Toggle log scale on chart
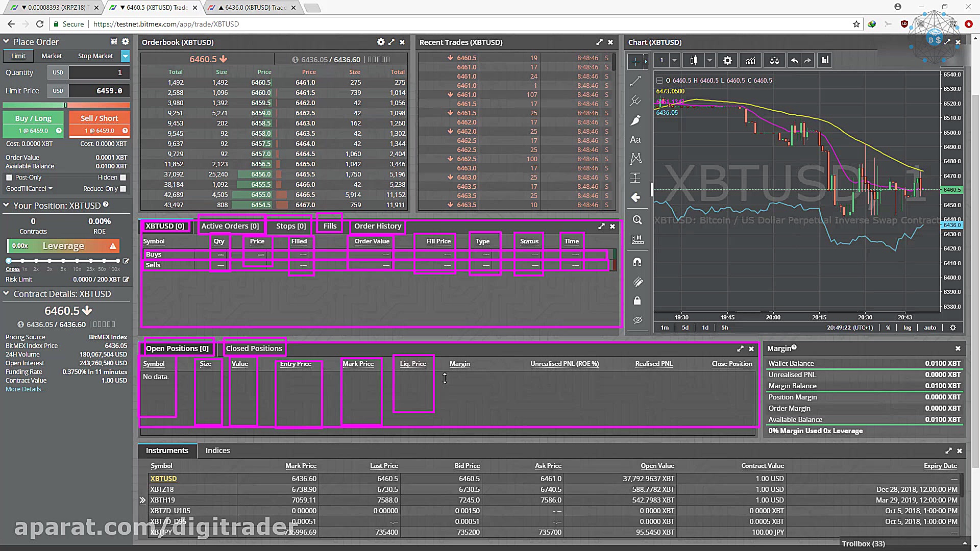980x551 pixels. pyautogui.click(x=907, y=328)
